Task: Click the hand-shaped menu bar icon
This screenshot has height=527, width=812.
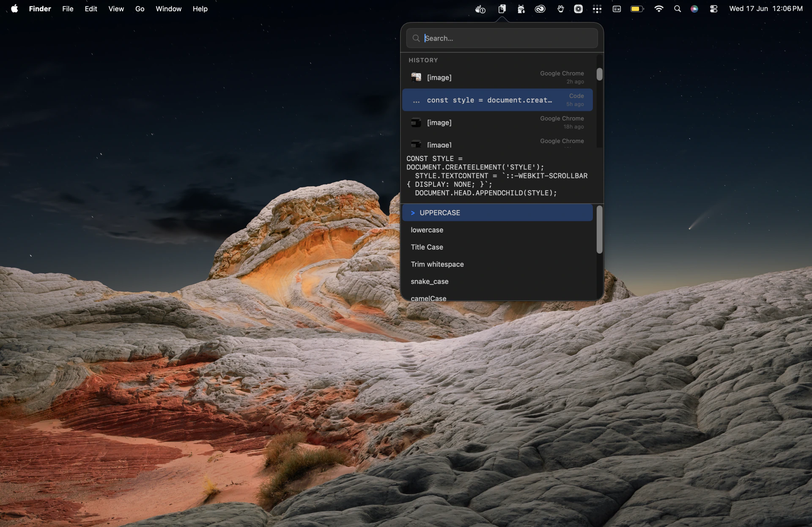Action: coord(560,9)
